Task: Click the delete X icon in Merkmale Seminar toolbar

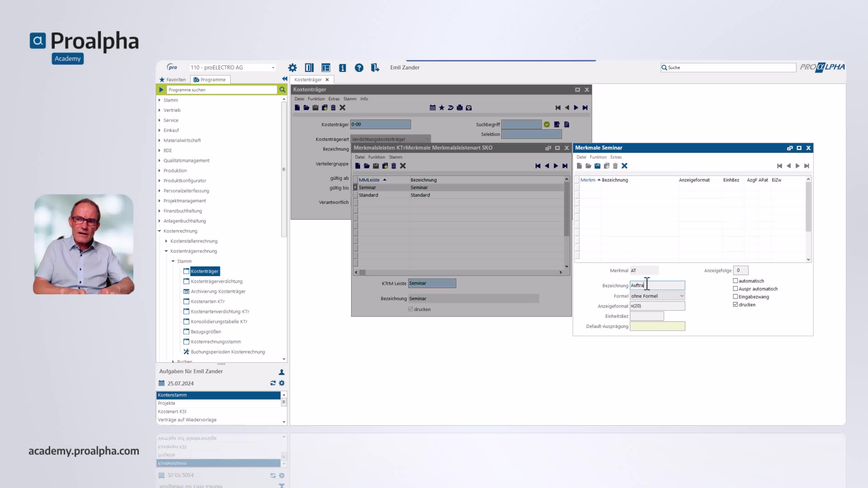Action: [x=624, y=166]
